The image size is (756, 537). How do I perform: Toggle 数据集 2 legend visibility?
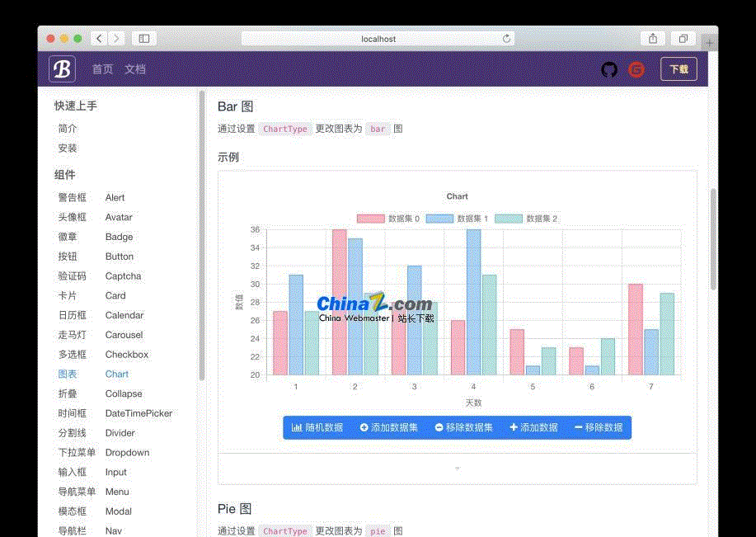coord(526,219)
